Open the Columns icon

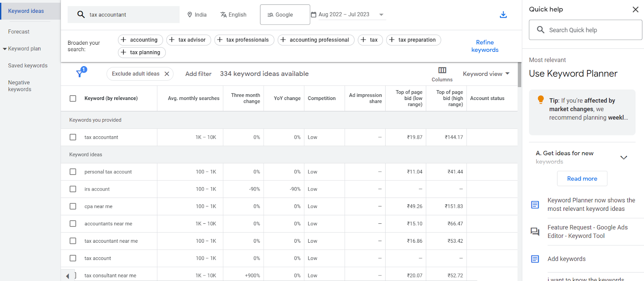pyautogui.click(x=442, y=71)
